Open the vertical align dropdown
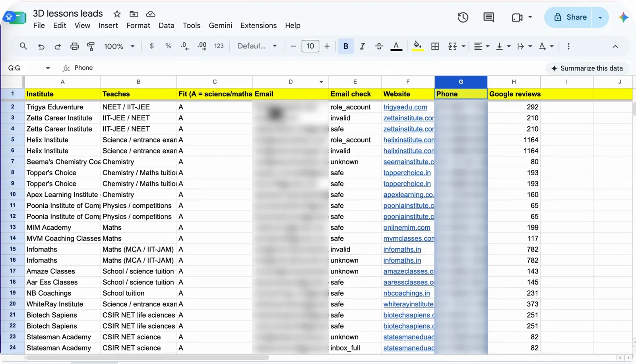This screenshot has height=364, width=636. (x=503, y=46)
